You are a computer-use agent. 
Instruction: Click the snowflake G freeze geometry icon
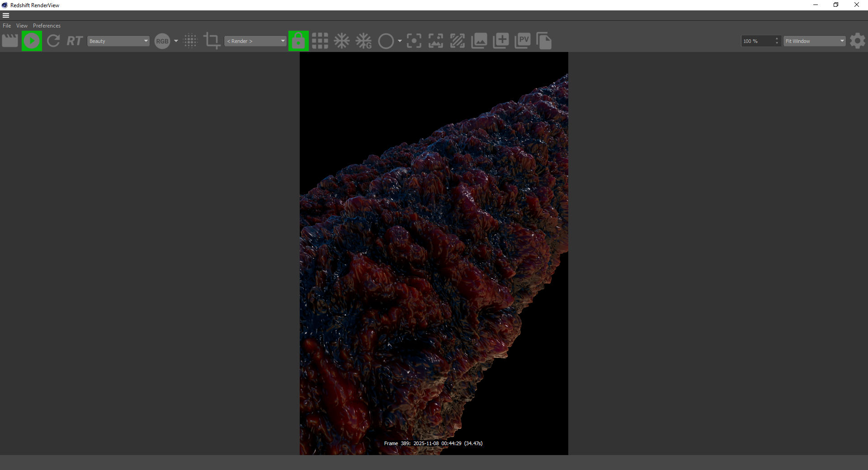point(363,41)
